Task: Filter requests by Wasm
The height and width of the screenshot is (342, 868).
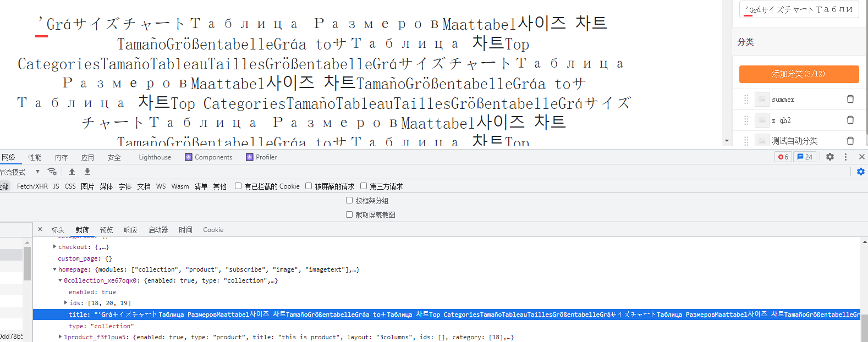Action: pyautogui.click(x=180, y=186)
